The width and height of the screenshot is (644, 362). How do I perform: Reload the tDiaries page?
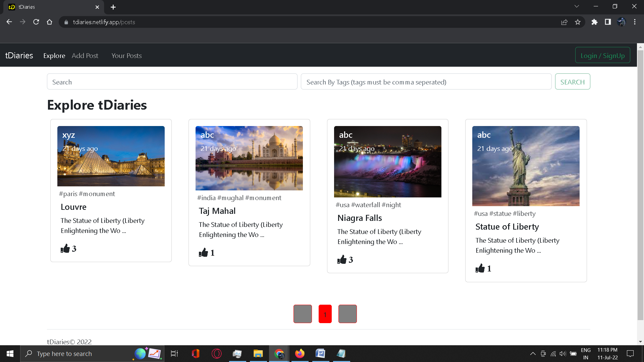36,22
